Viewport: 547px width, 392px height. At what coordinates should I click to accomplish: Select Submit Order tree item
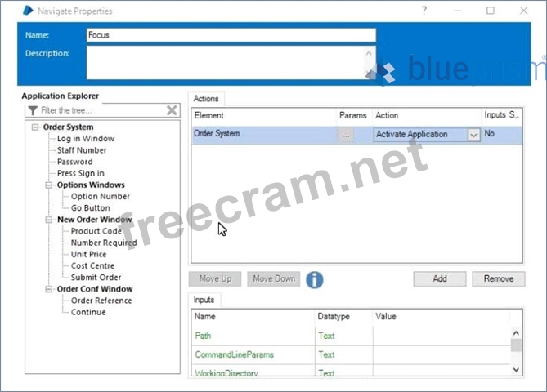pos(96,278)
